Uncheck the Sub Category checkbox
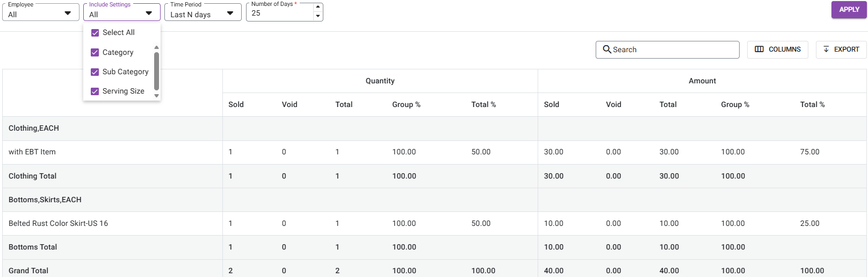 coord(95,72)
